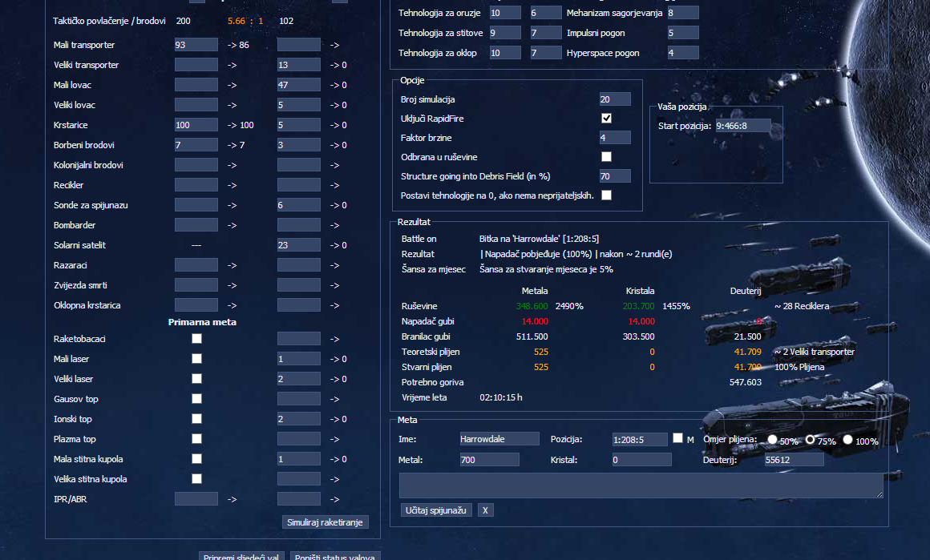Screen dimensions: 930x560
Task: Focus the defender Ionski top field showing 2
Action: click(x=299, y=419)
